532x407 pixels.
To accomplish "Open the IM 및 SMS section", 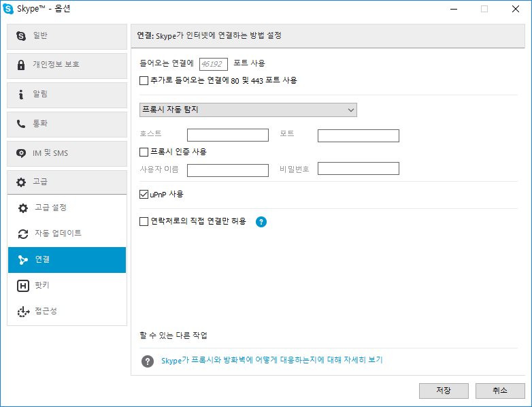I will (x=67, y=154).
